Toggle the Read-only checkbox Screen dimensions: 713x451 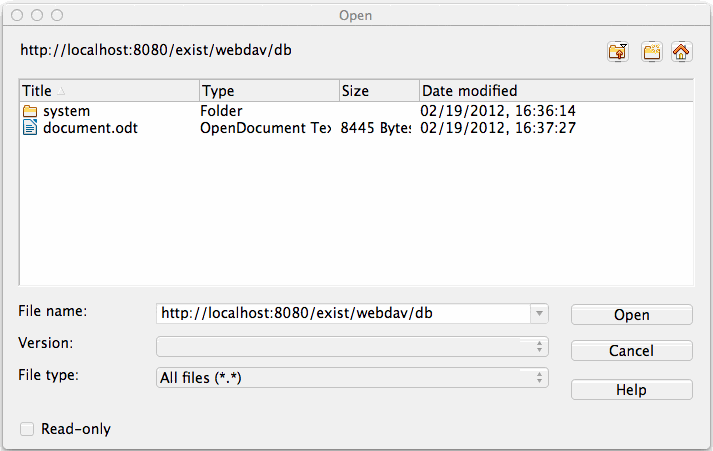(27, 429)
